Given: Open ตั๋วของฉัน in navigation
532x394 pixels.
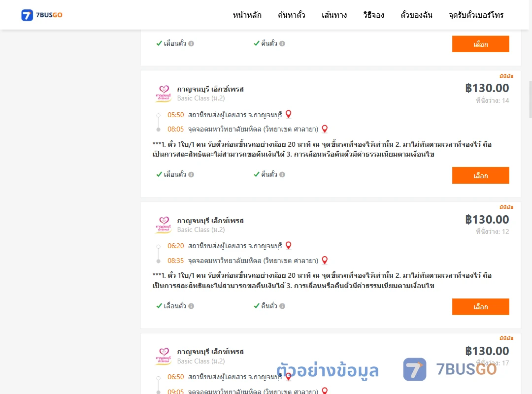Looking at the screenshot, I should click(x=416, y=15).
